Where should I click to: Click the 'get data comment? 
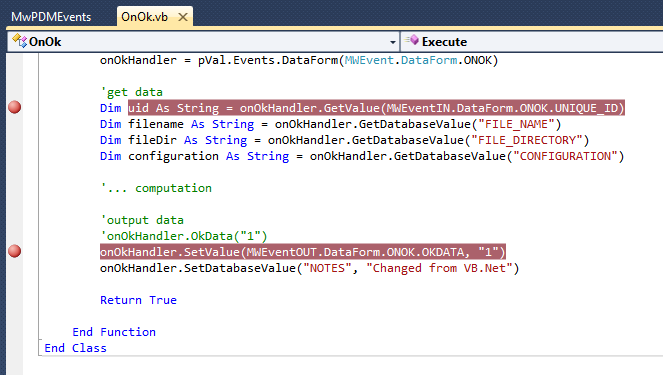pos(132,92)
